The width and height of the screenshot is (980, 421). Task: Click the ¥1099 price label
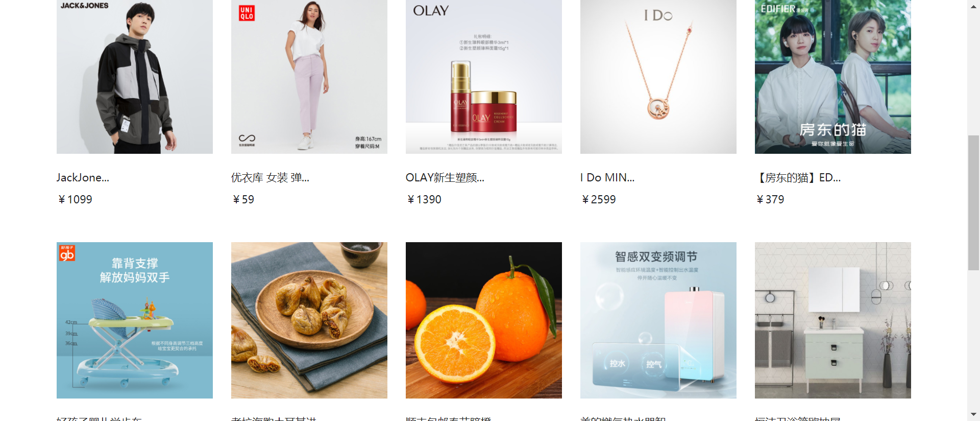(x=75, y=199)
